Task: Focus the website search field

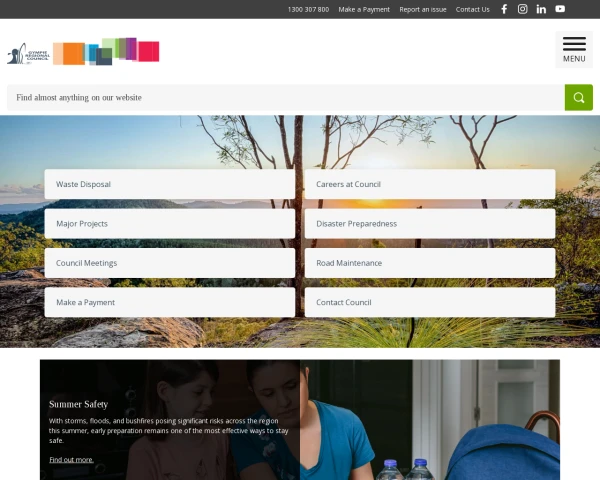Action: [286, 98]
